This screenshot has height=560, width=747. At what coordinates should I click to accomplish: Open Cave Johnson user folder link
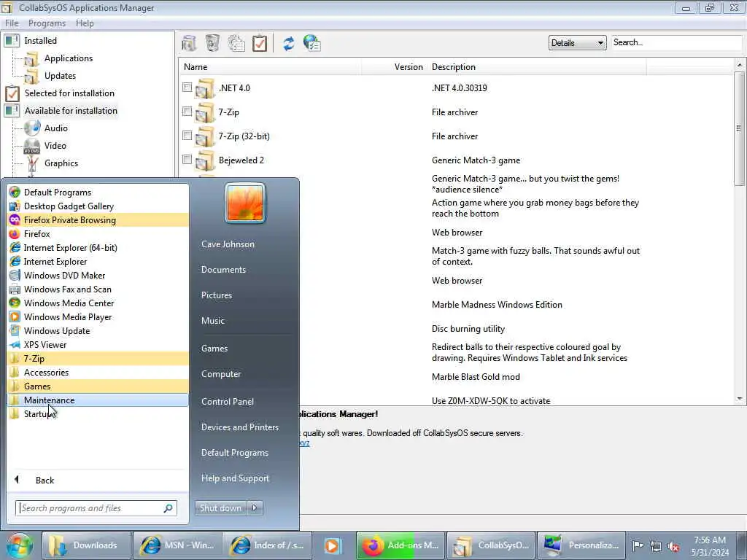pyautogui.click(x=228, y=244)
